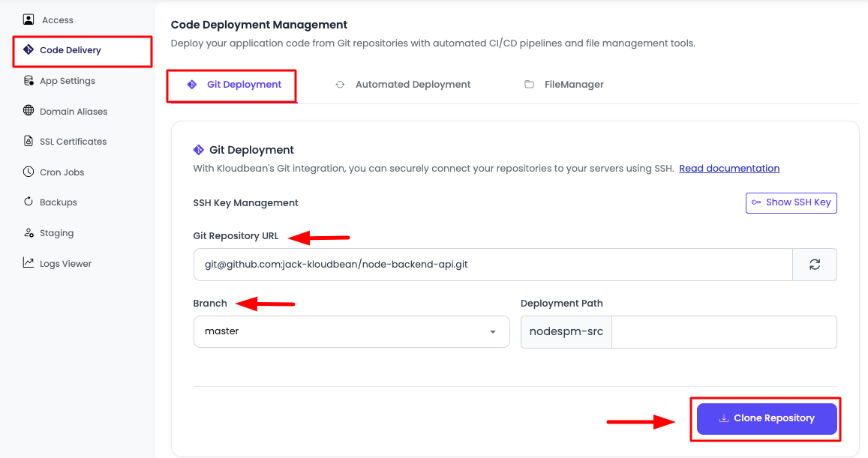The height and width of the screenshot is (458, 868).
Task: Click the Domain Aliases globe icon
Action: coord(27,111)
